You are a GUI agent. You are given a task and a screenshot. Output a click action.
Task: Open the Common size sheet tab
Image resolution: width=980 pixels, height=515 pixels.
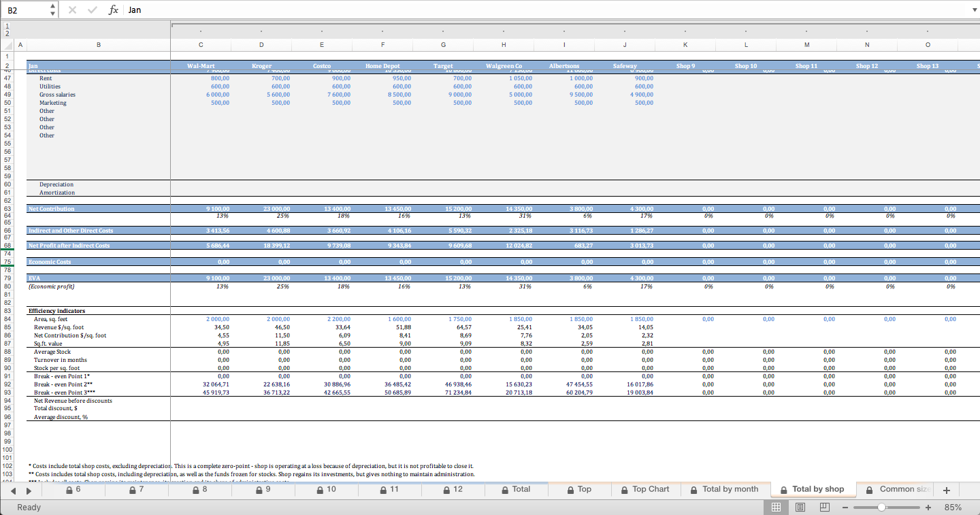pos(896,489)
